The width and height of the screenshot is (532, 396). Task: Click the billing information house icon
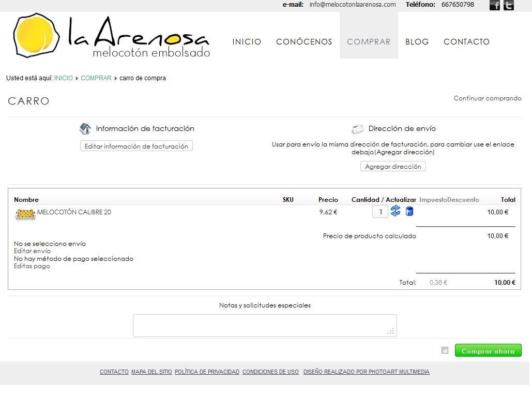tap(85, 128)
